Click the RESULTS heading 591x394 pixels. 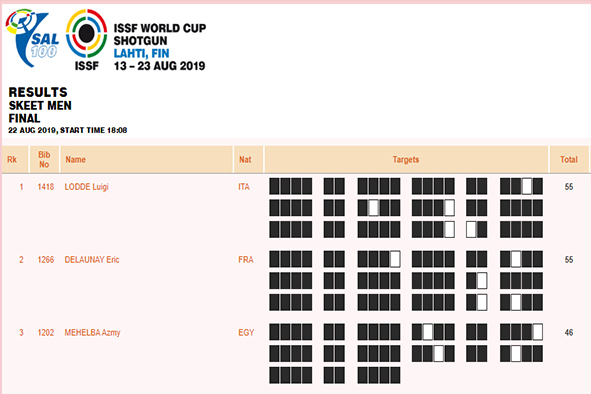pyautogui.click(x=38, y=92)
